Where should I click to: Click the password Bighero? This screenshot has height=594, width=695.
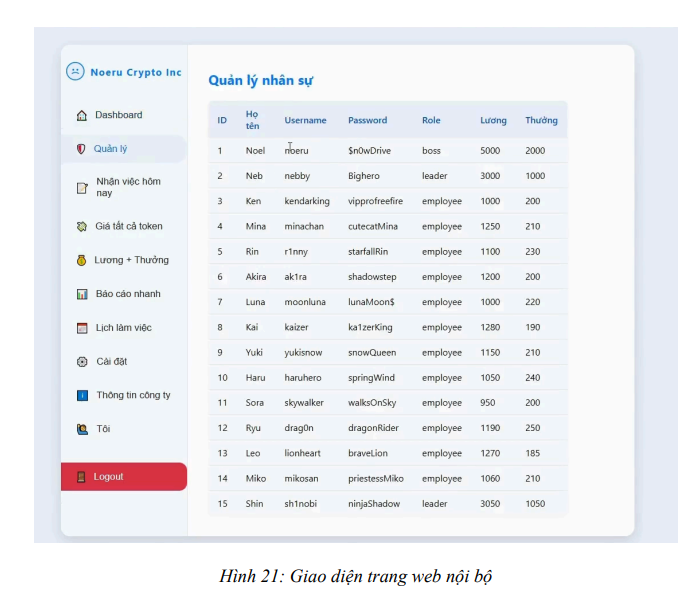point(363,176)
